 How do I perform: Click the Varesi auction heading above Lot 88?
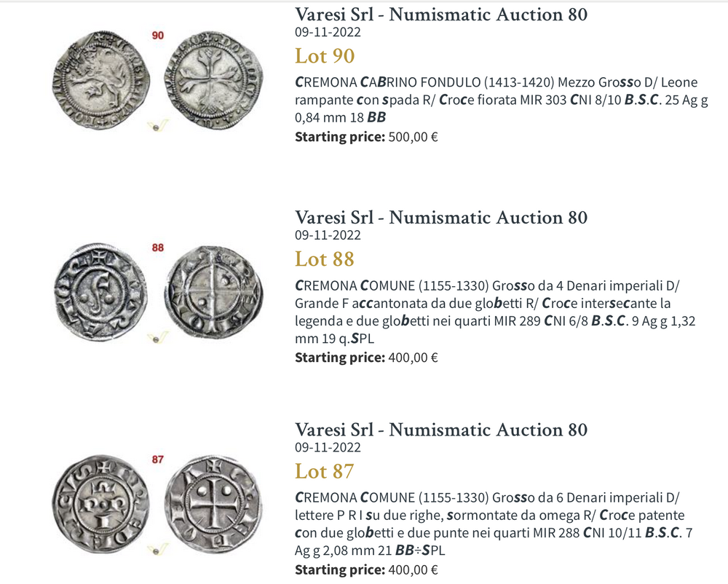(x=441, y=218)
